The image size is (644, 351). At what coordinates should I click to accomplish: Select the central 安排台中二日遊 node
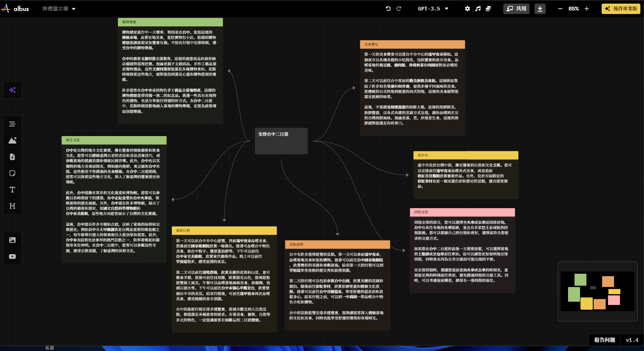coord(281,141)
